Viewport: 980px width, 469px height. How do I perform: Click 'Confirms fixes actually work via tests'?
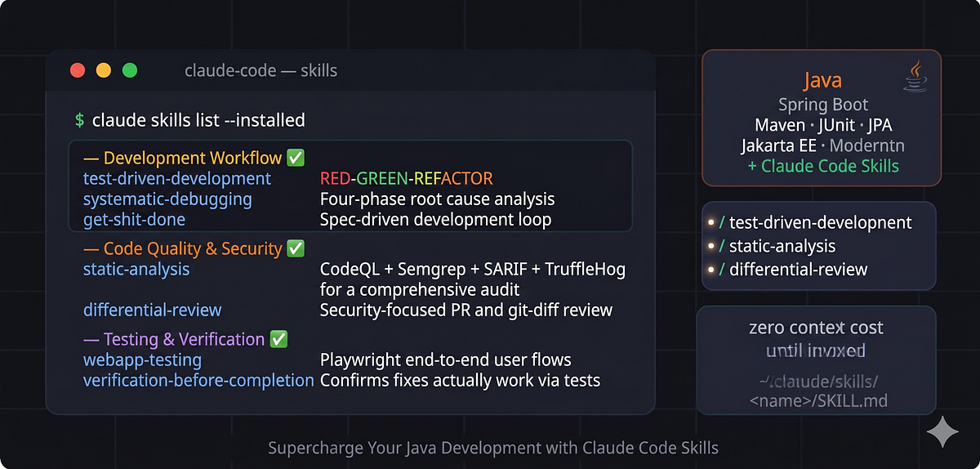click(x=461, y=380)
